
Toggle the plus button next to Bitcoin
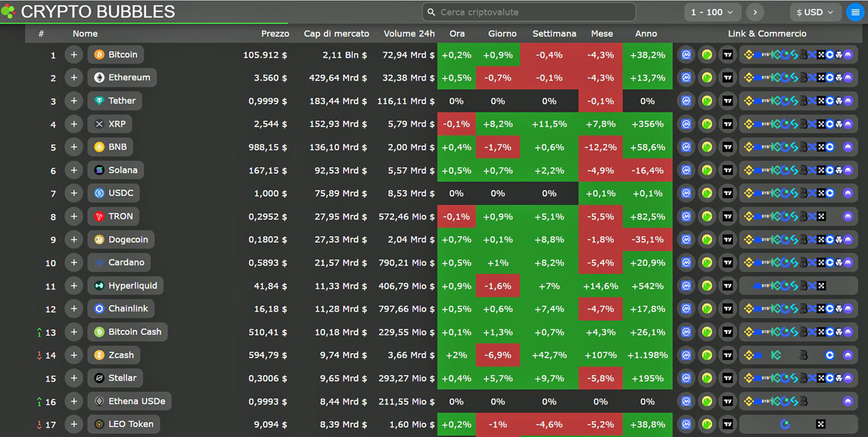pyautogui.click(x=73, y=54)
